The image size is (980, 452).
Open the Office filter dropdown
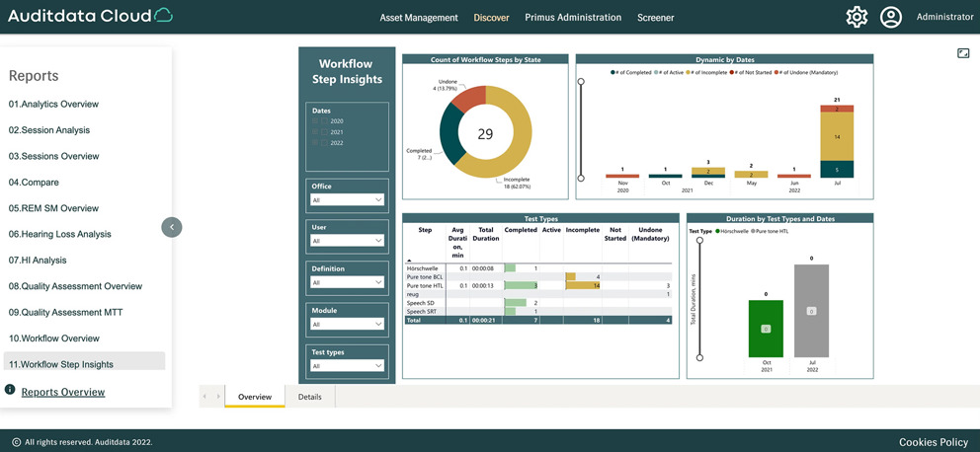coord(348,199)
